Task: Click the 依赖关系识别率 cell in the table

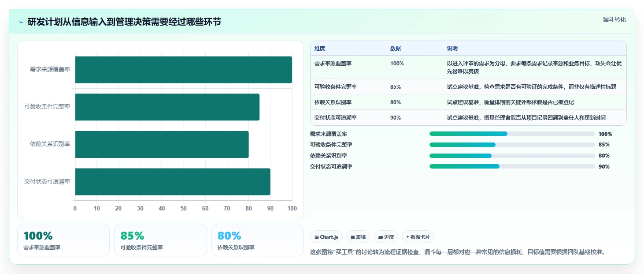Action: 333,102
